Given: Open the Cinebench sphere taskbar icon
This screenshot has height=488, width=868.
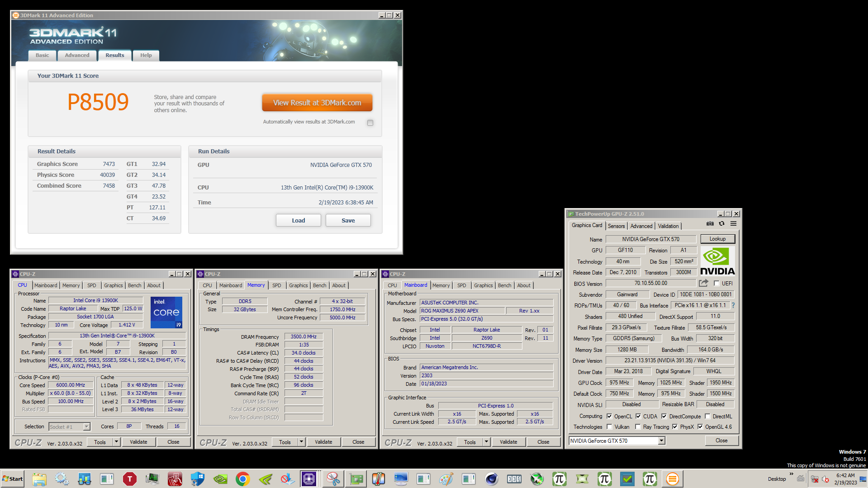Looking at the screenshot, I should 492,479.
